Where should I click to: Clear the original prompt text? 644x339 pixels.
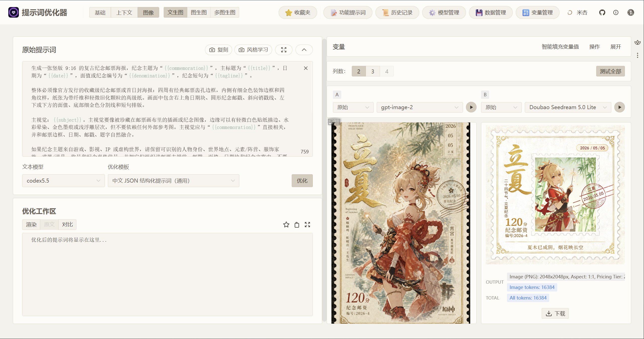tap(306, 68)
